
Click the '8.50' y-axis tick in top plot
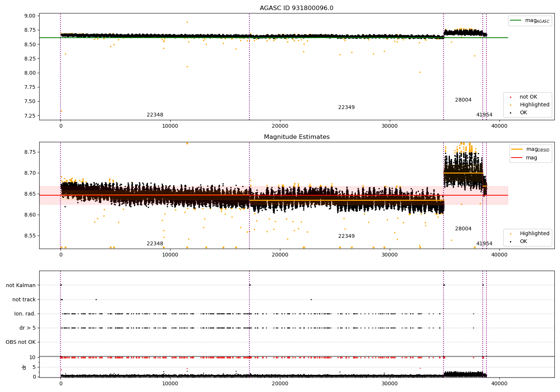(30, 44)
